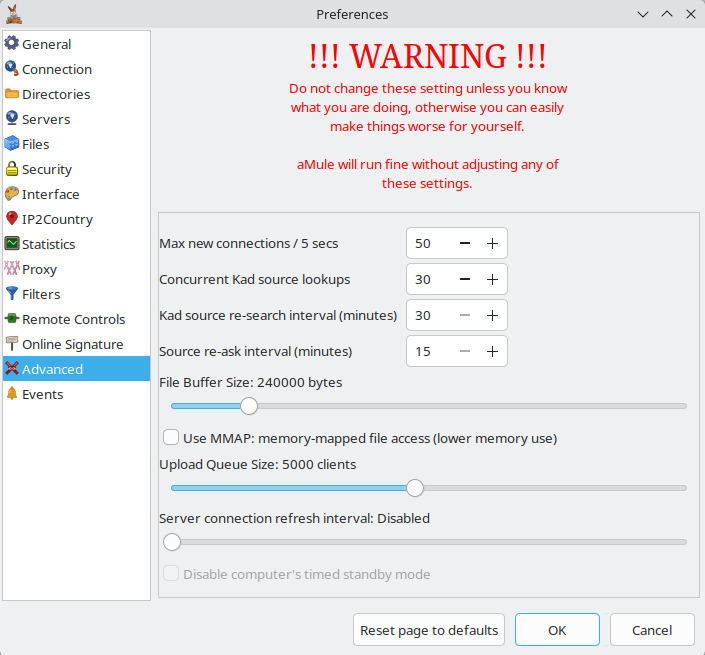Decrease Max new connections value
Screen dimensions: 705x655
pos(465,243)
